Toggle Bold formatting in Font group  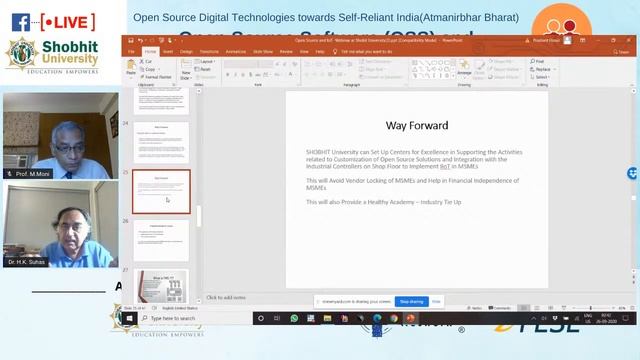[x=228, y=74]
